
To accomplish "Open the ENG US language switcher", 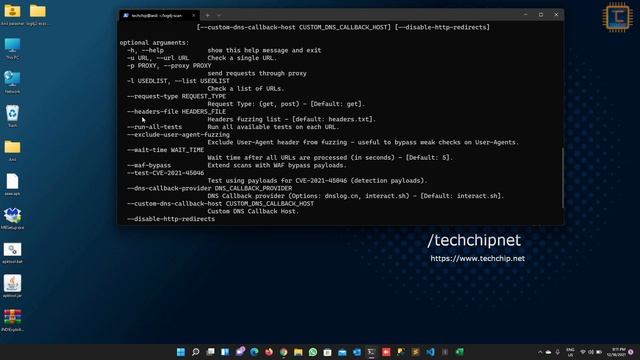I will click(x=570, y=352).
